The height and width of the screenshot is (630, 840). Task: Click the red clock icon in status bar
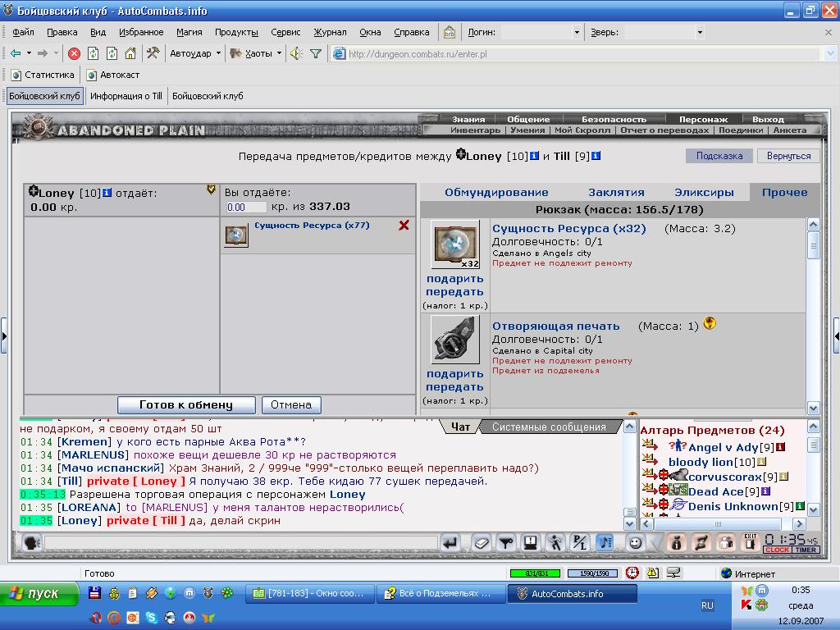(x=632, y=573)
